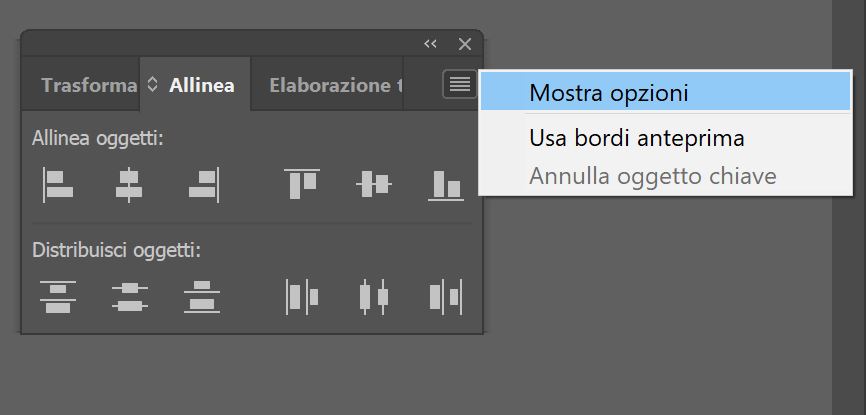The image size is (866, 415).
Task: Distribute objects by left edges
Action: 302,297
